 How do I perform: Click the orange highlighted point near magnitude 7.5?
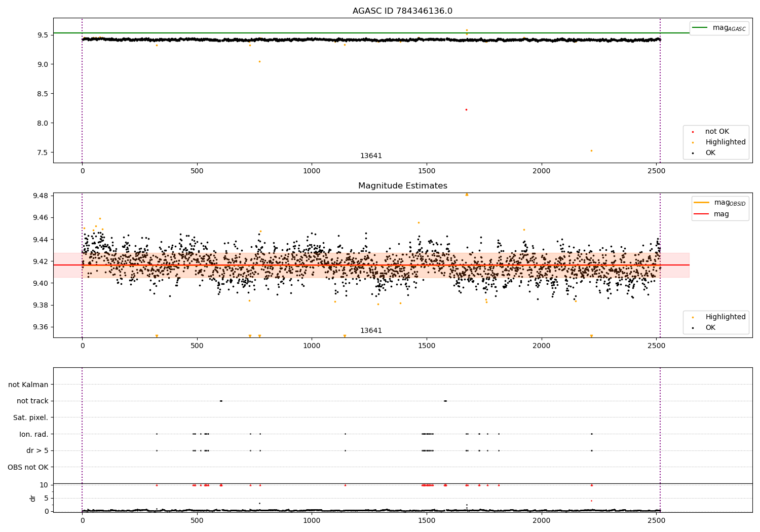click(591, 150)
